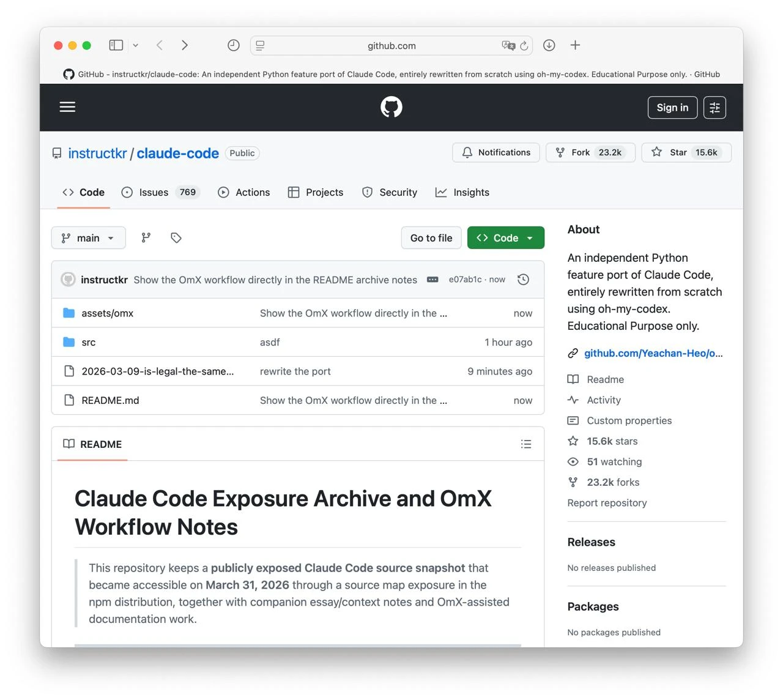
Task: Open the latest commit message link
Action: [275, 280]
